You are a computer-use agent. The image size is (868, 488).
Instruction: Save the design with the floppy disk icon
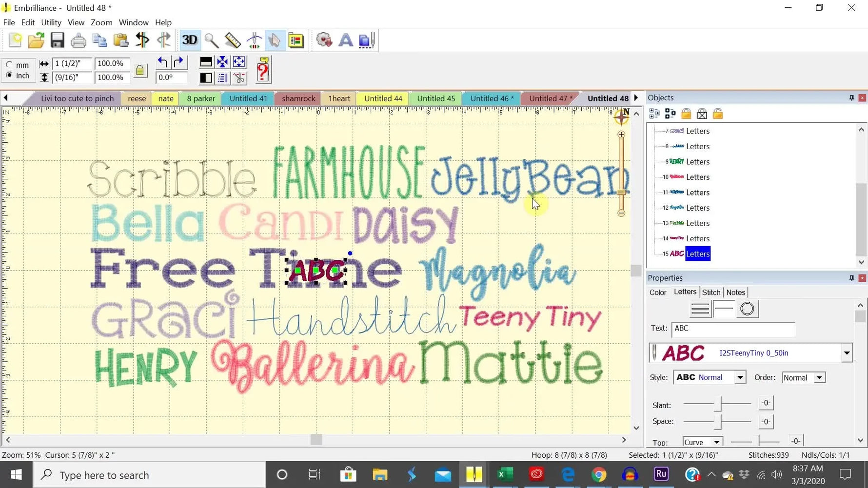pyautogui.click(x=57, y=40)
